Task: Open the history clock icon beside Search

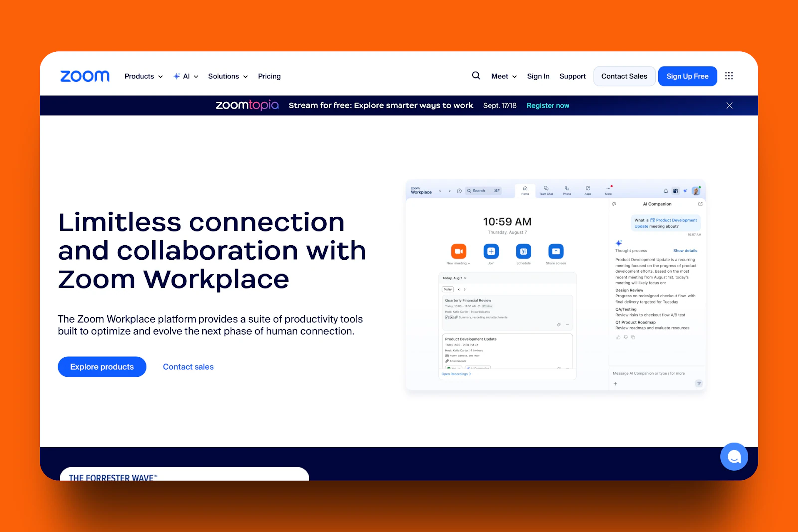Action: 459,191
